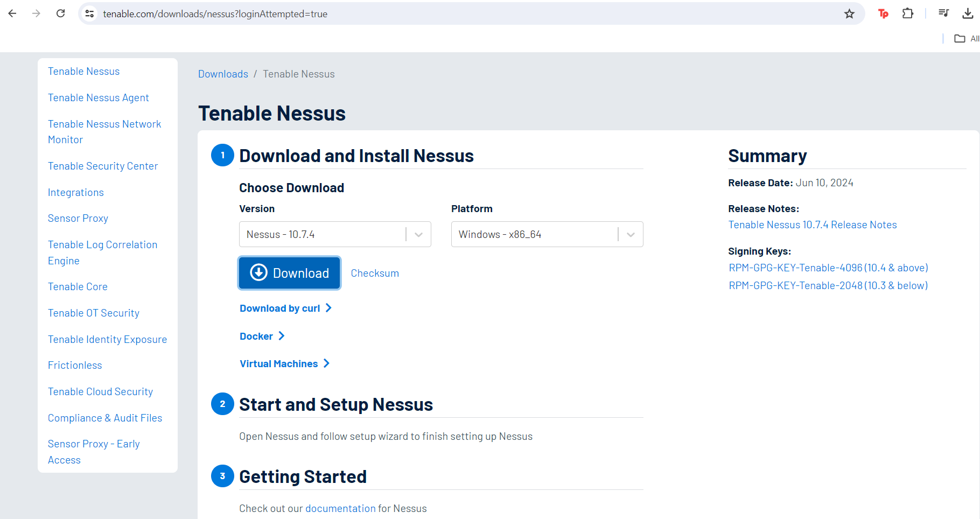
Task: Reload the page with the refresh icon
Action: tap(61, 13)
